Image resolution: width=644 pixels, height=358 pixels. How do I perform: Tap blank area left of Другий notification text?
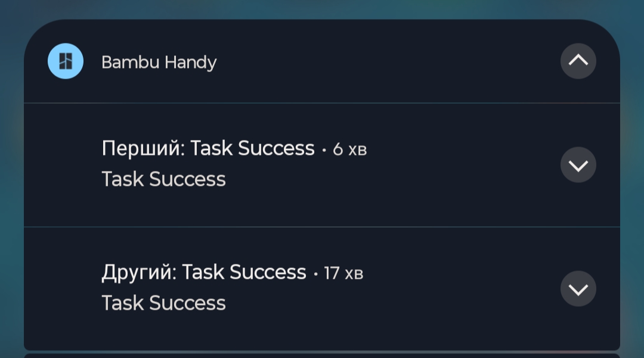click(x=63, y=289)
